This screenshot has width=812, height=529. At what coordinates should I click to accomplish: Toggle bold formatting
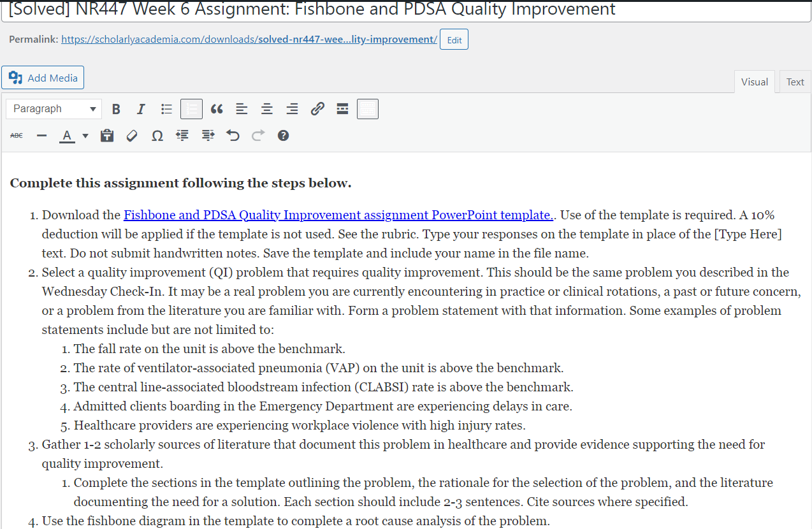click(x=116, y=109)
